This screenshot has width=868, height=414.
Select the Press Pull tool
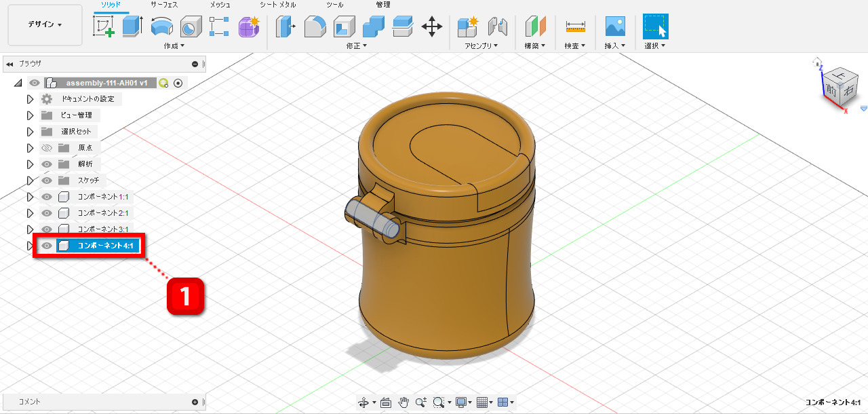coord(285,26)
